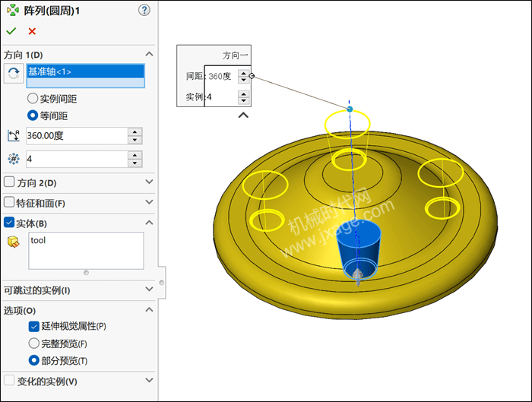This screenshot has height=402, width=532.
Task: Select tool in the bodies list
Action: [x=38, y=240]
